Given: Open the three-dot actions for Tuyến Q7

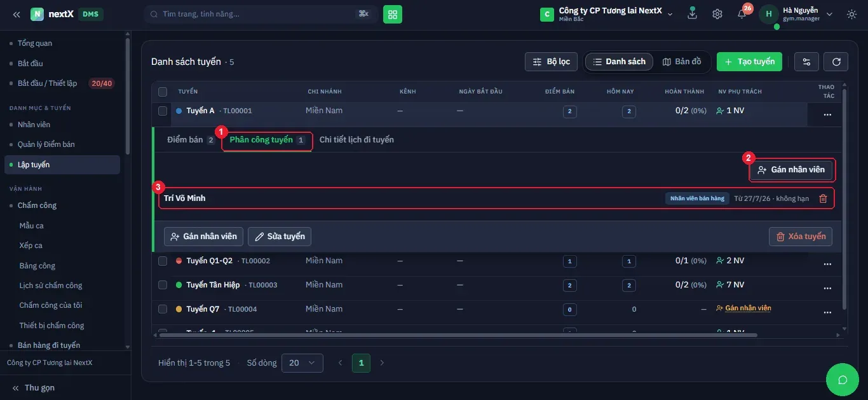Looking at the screenshot, I should (x=827, y=312).
